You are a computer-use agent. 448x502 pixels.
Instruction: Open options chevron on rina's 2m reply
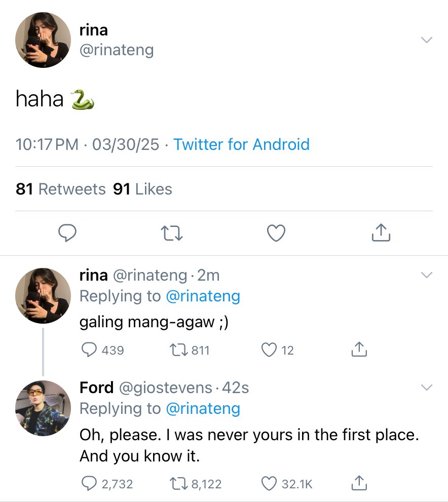(427, 275)
